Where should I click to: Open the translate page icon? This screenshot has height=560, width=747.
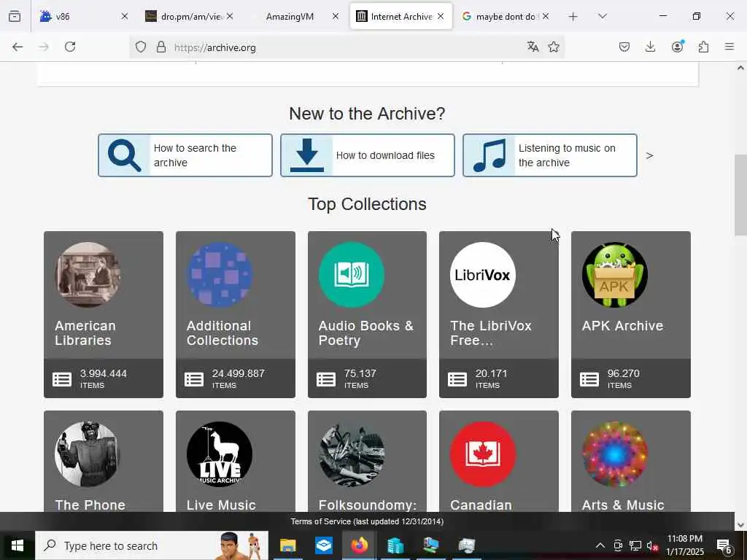pyautogui.click(x=533, y=47)
